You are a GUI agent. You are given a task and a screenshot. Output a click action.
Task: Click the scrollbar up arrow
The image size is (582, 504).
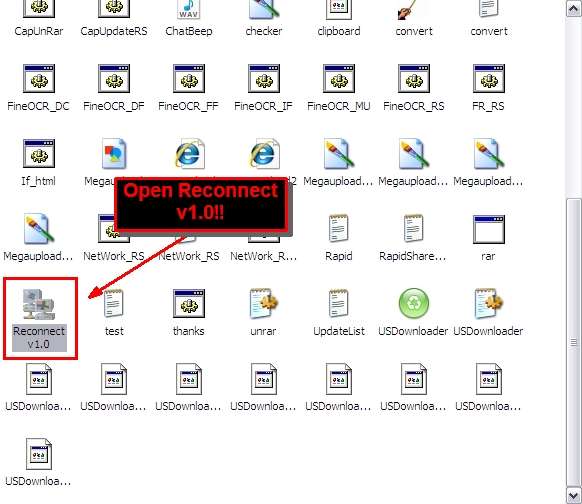click(x=573, y=9)
